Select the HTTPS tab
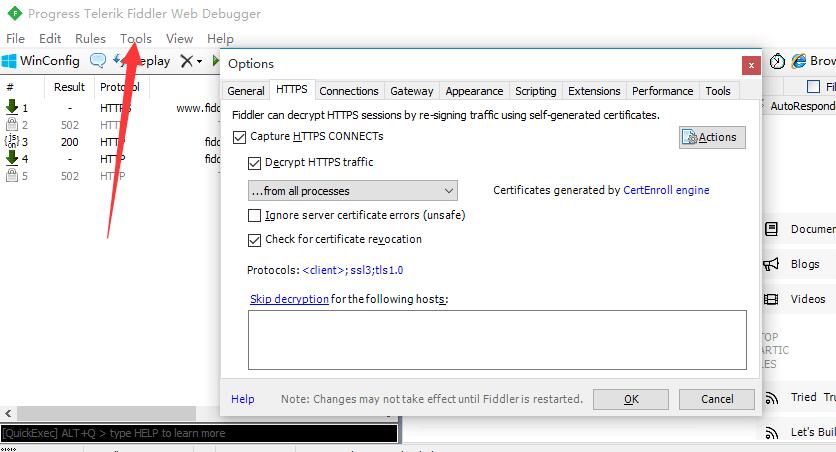836x452 pixels. click(x=292, y=89)
